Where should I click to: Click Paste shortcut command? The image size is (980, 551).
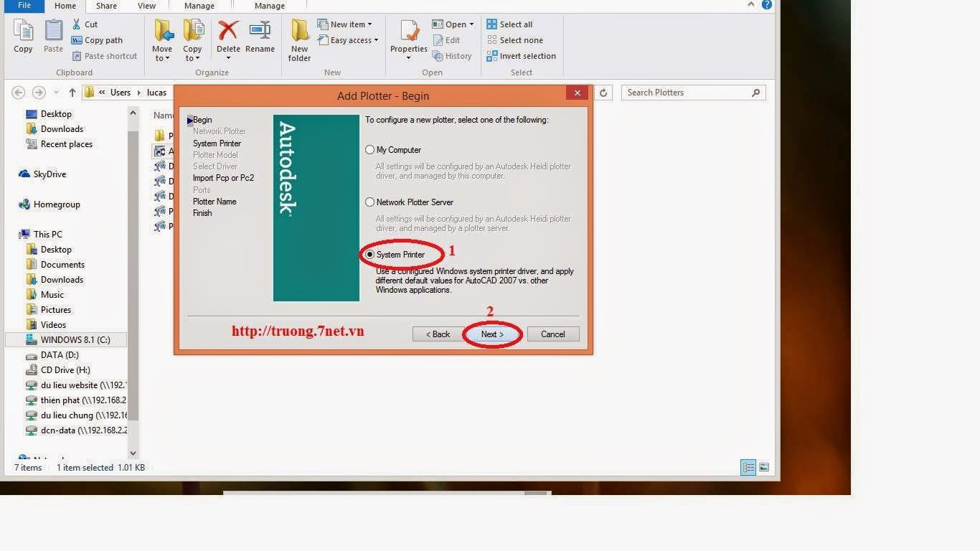coord(104,56)
